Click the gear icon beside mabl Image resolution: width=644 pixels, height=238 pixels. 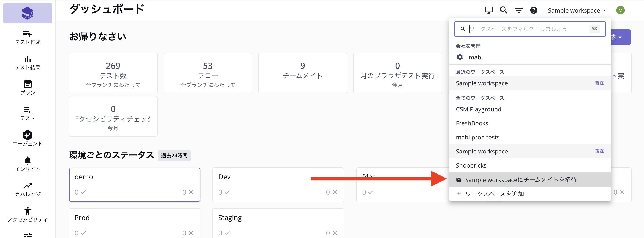click(x=460, y=57)
